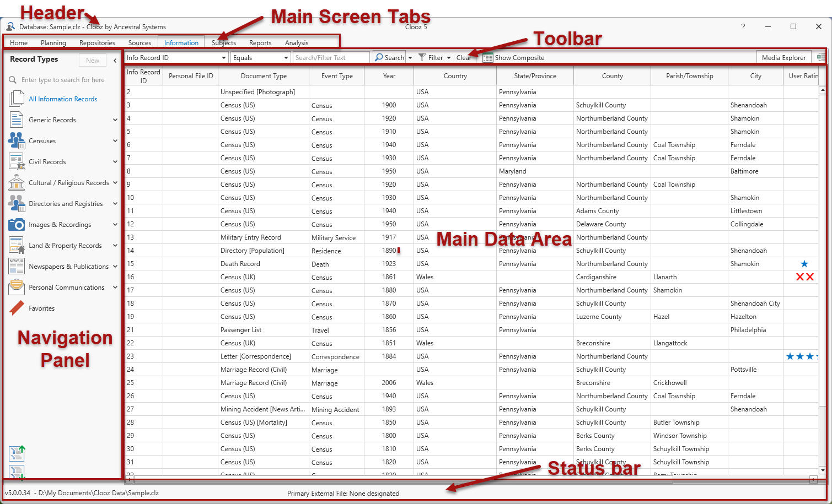Viewport: 832px width, 504px height.
Task: Open All Information Records link
Action: click(x=63, y=99)
